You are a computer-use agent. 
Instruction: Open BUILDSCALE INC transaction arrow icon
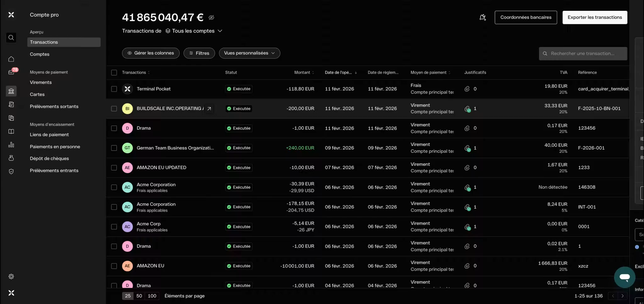pyautogui.click(x=209, y=109)
